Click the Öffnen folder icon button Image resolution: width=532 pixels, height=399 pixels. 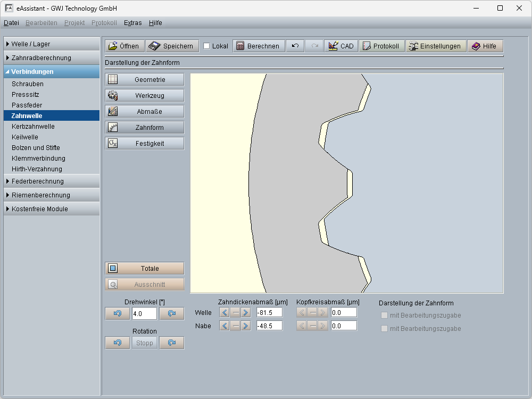[x=123, y=46]
